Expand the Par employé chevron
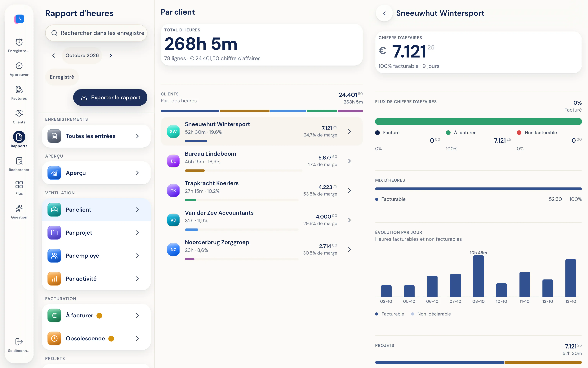The height and width of the screenshot is (368, 588). click(137, 255)
